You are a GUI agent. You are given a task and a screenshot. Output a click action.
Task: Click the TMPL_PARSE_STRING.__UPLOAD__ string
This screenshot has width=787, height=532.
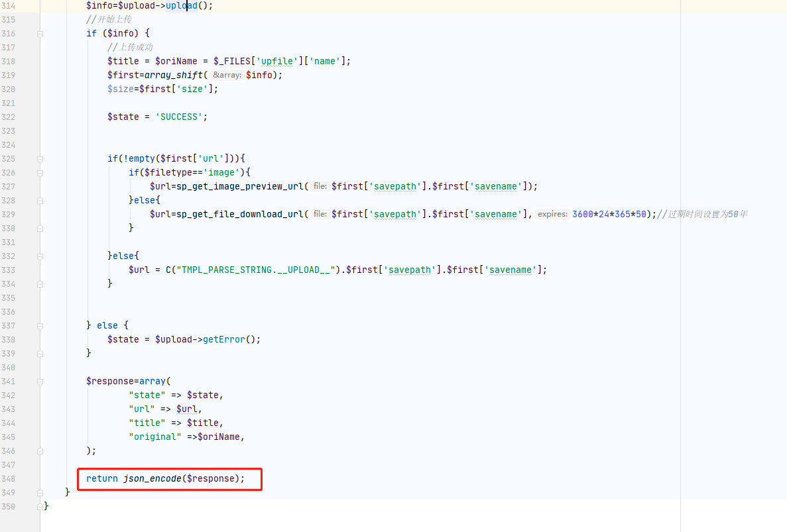[255, 270]
